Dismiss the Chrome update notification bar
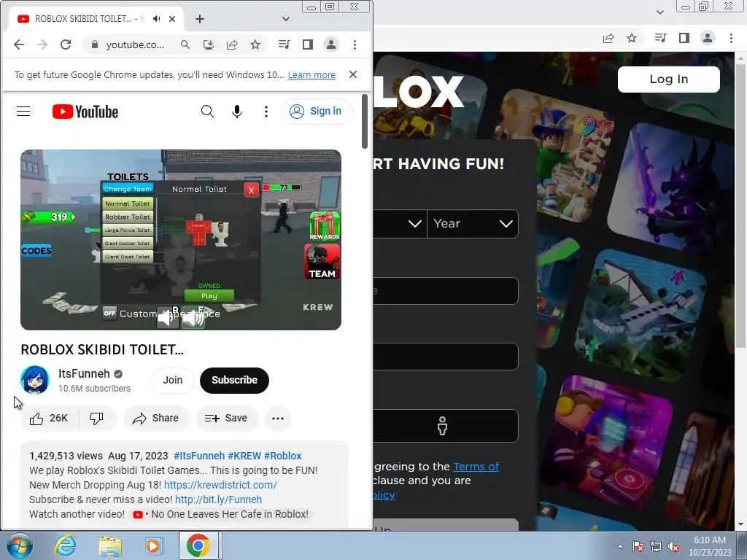Screen dimensions: 747x560 (x=353, y=74)
